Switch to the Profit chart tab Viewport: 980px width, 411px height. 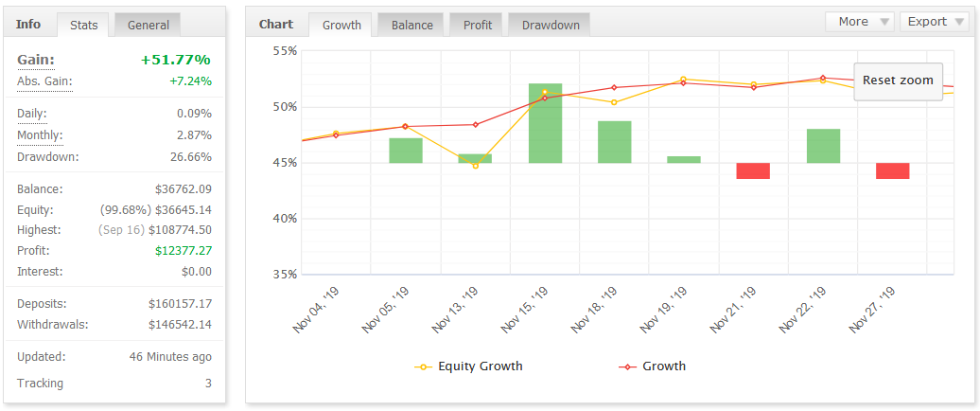point(478,25)
